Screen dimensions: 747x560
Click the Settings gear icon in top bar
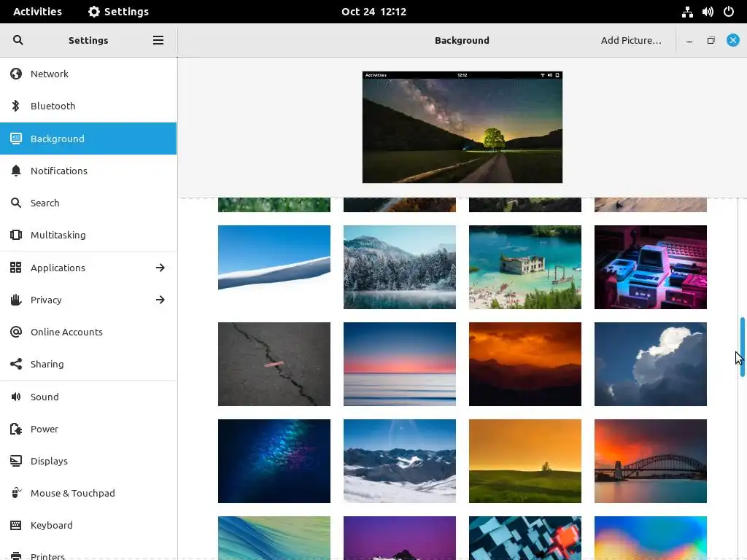tap(94, 12)
